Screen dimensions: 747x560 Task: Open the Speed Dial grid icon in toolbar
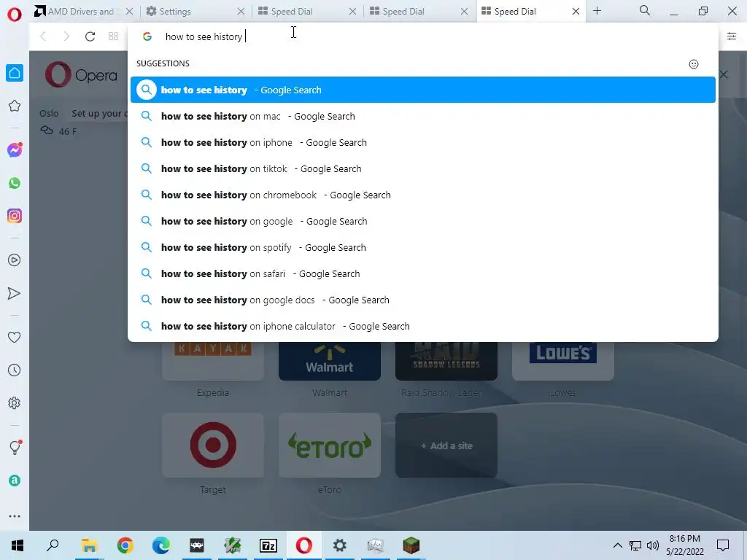[x=113, y=36]
